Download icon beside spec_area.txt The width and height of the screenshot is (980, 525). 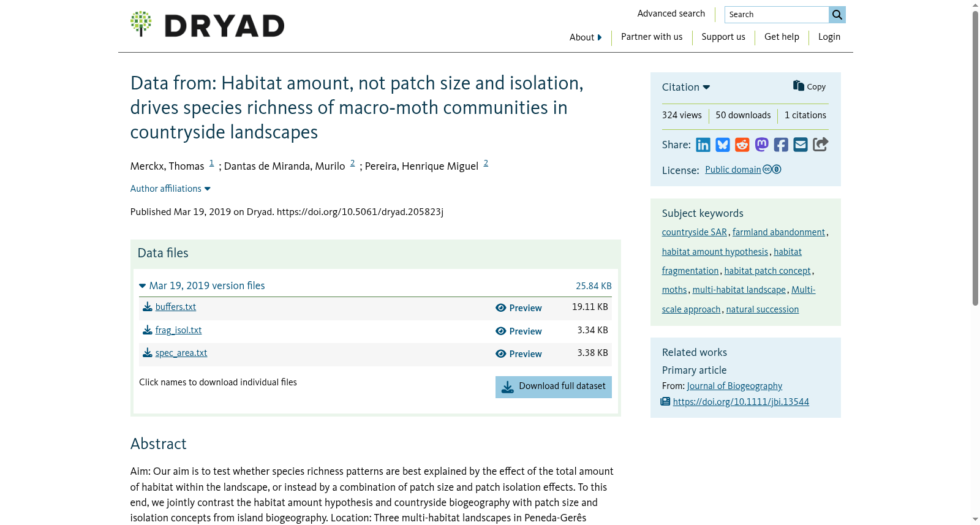pyautogui.click(x=148, y=353)
